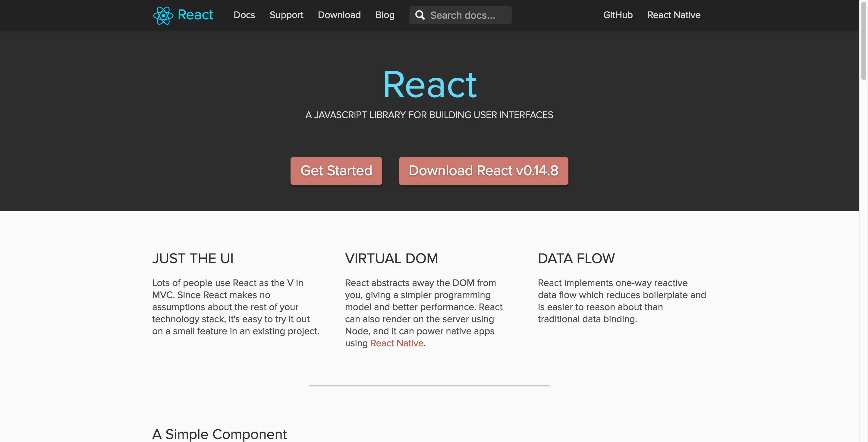Click the GitHub link in navbar
The height and width of the screenshot is (442, 868).
pyautogui.click(x=617, y=15)
